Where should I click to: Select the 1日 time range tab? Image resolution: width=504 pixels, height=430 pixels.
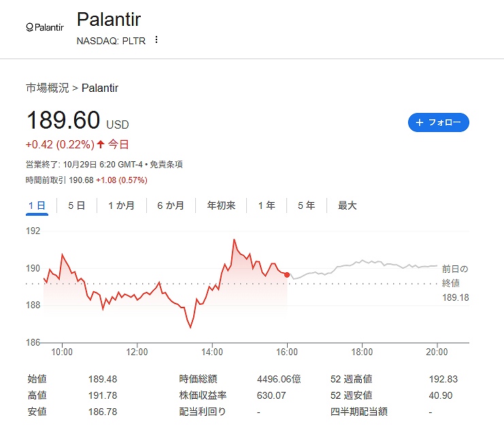37,205
